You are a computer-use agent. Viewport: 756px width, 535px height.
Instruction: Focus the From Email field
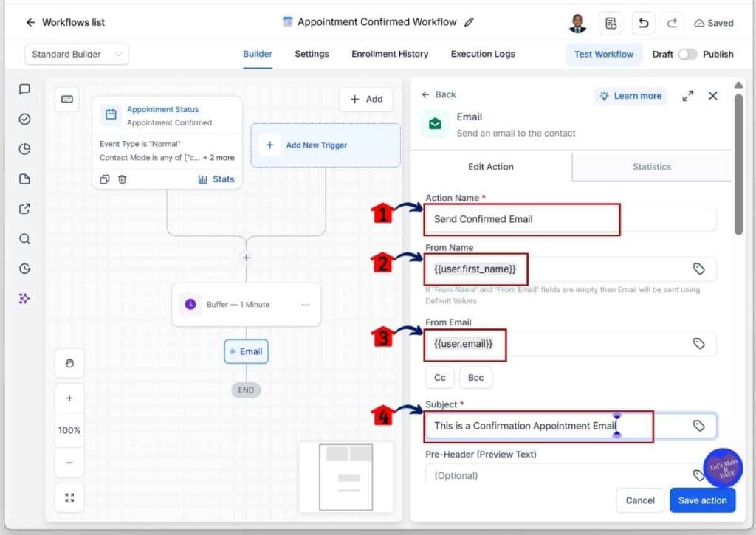tap(571, 344)
